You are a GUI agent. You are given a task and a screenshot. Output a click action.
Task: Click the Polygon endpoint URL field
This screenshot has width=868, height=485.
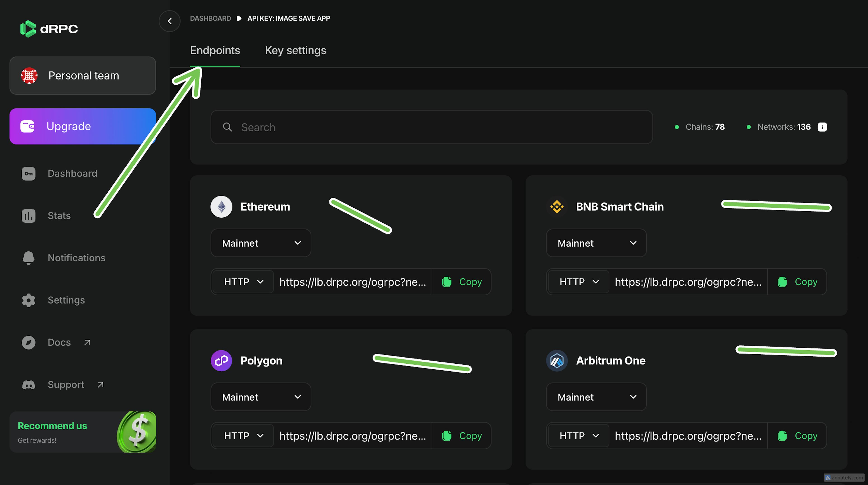click(x=353, y=436)
